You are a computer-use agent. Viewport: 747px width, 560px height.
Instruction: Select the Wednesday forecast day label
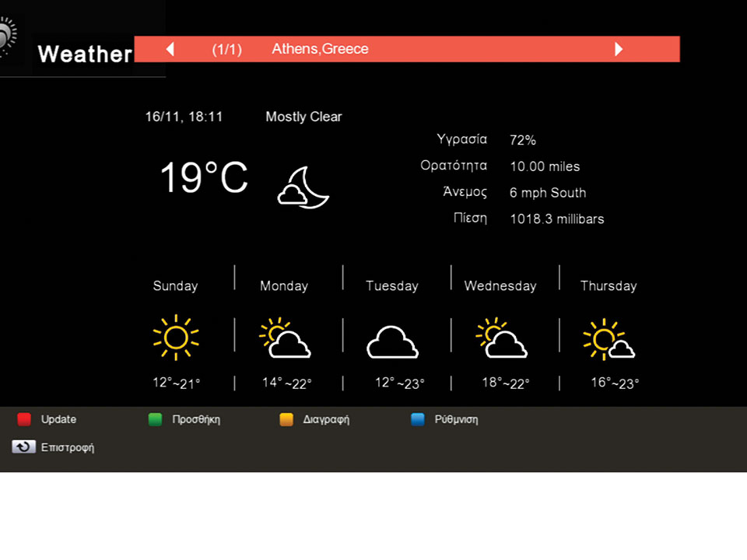click(x=500, y=286)
